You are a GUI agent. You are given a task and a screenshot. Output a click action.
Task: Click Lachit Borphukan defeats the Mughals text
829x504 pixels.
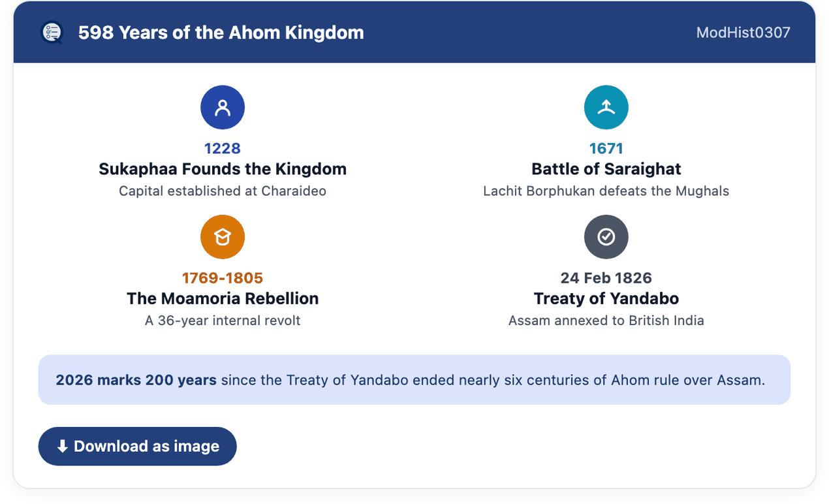[606, 191]
